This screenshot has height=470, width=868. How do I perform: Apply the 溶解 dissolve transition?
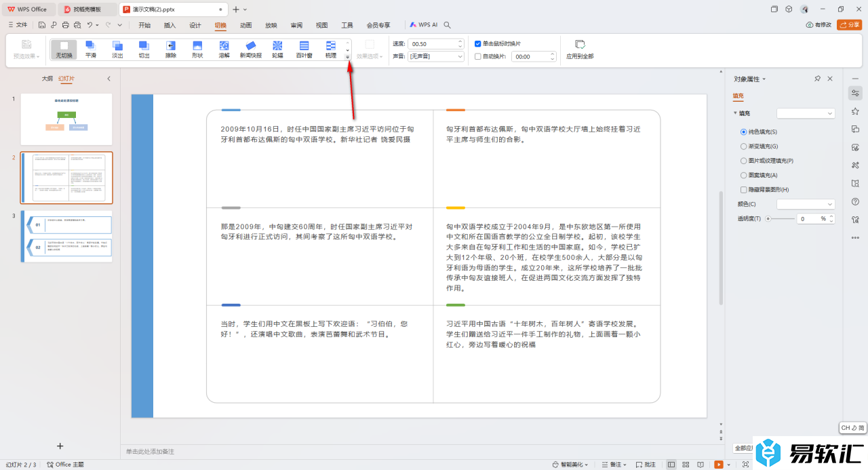click(224, 50)
